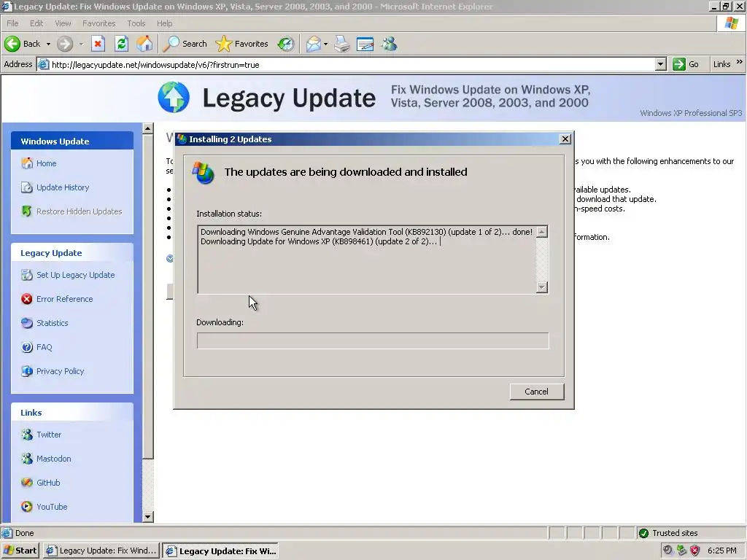Viewport: 747px width, 560px height.
Task: Click the Update History sidebar icon
Action: tap(27, 187)
